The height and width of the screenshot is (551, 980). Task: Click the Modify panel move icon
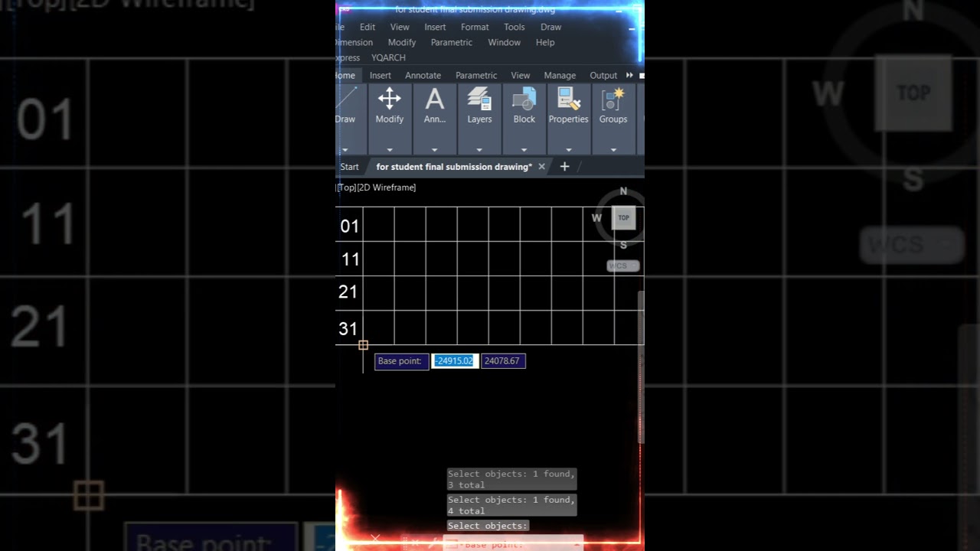[x=390, y=98]
